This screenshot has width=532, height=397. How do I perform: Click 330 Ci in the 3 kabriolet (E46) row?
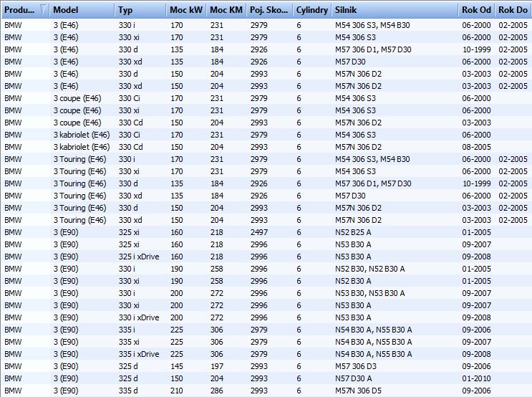[x=130, y=135]
